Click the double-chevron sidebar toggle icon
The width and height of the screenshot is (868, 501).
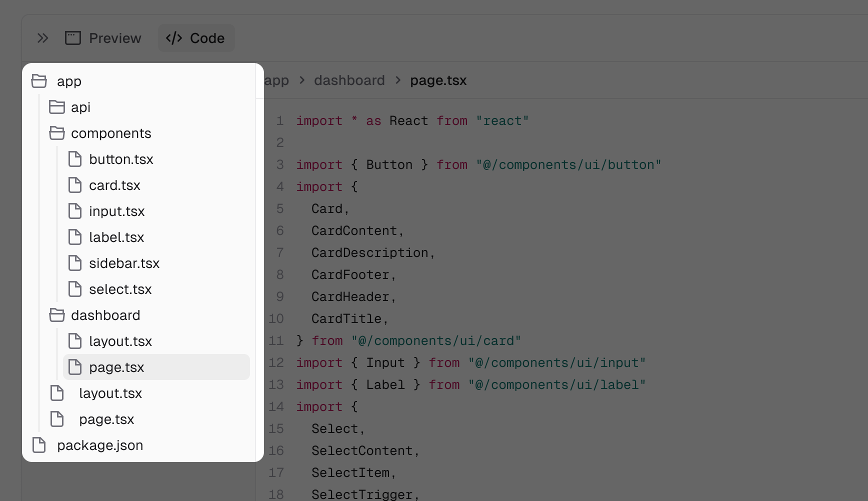pos(43,38)
